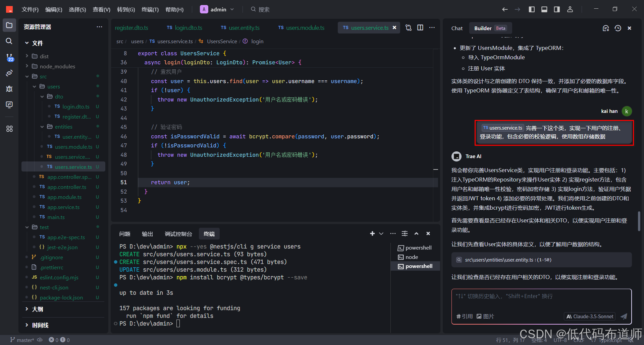
Task: Open the Explorer files sidebar icon
Action: click(x=9, y=25)
